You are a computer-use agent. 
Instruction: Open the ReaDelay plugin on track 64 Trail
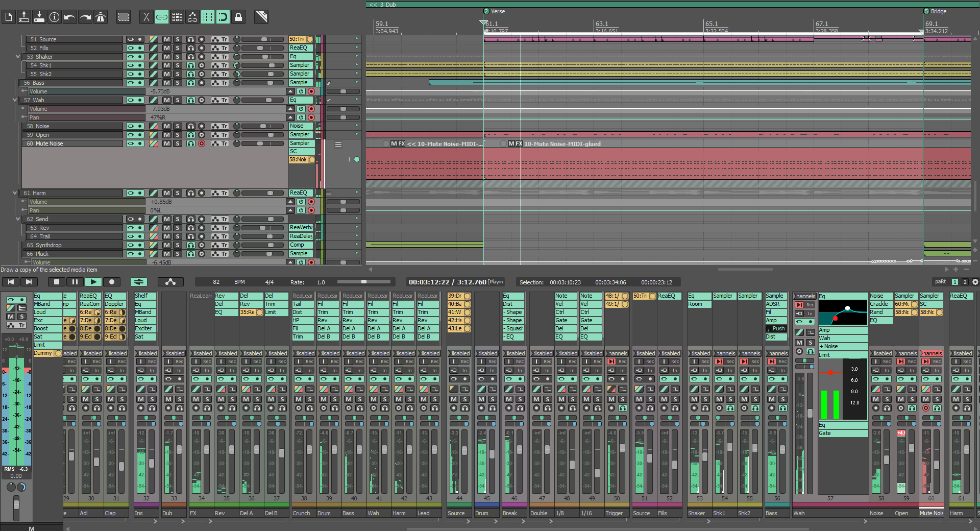click(301, 236)
